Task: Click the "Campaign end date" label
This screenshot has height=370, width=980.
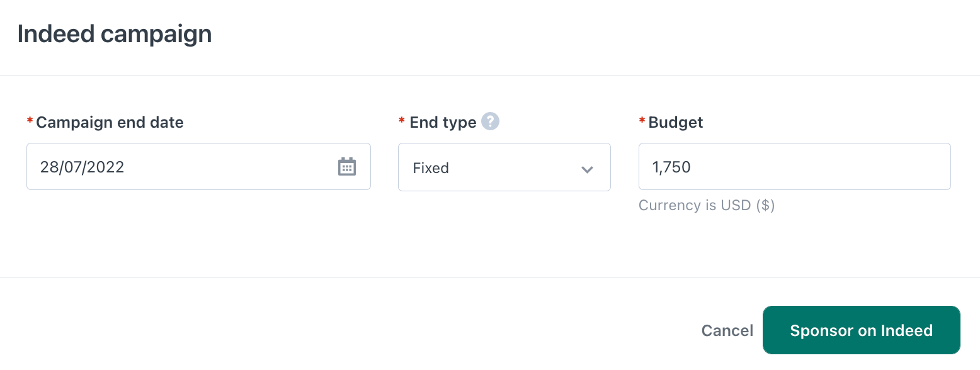Action: click(110, 122)
